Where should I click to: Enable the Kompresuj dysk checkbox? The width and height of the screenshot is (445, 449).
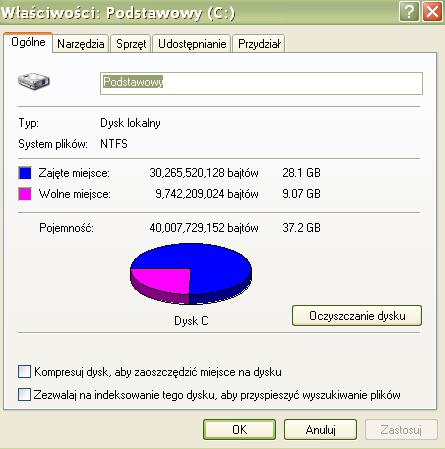pyautogui.click(x=24, y=371)
